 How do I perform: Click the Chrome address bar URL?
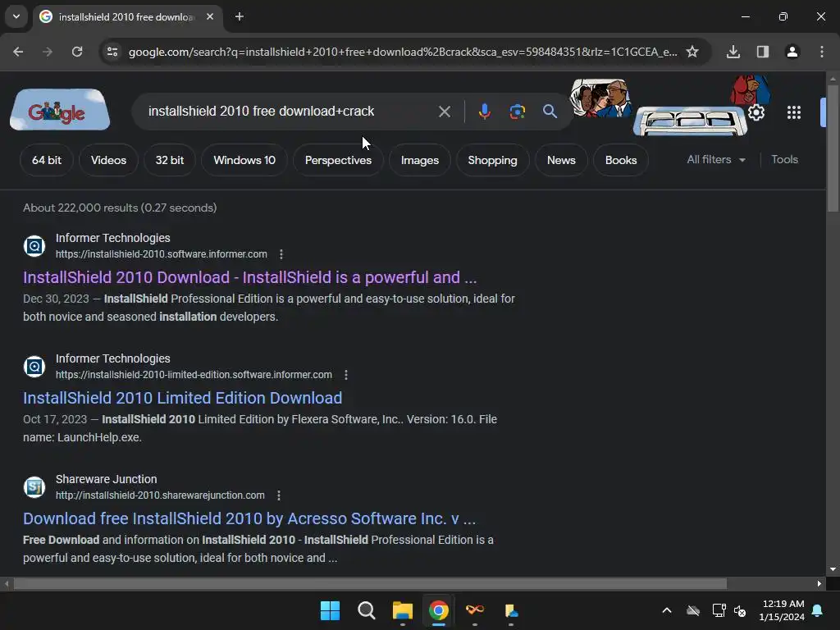coord(403,52)
